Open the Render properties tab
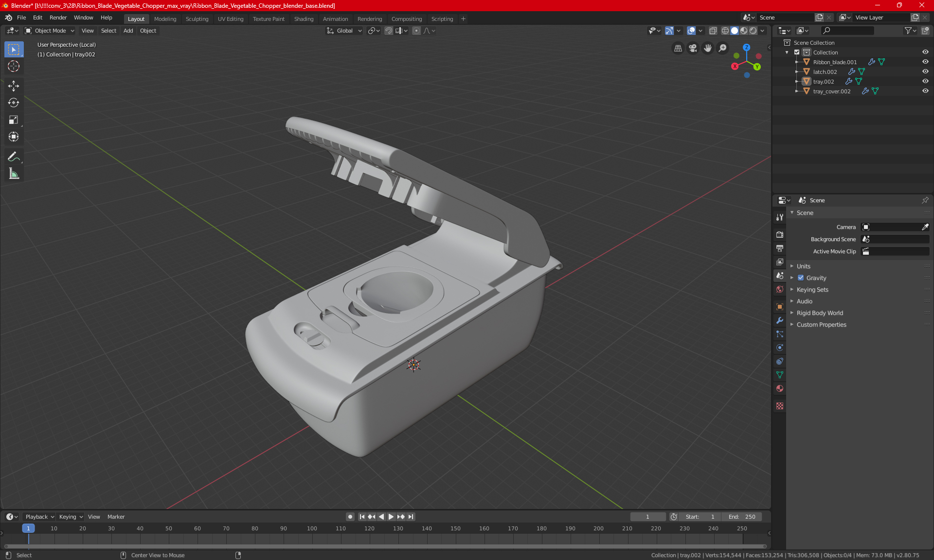The width and height of the screenshot is (934, 560). pos(780,234)
